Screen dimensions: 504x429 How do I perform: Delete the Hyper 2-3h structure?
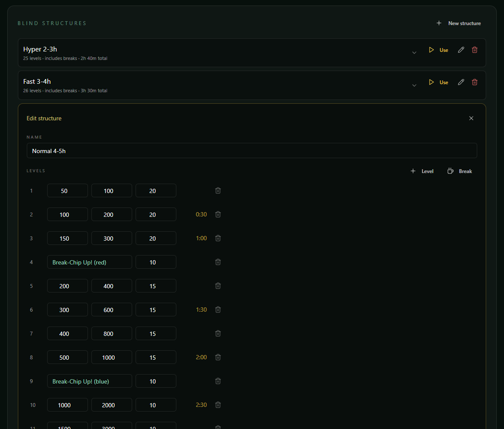(x=474, y=50)
